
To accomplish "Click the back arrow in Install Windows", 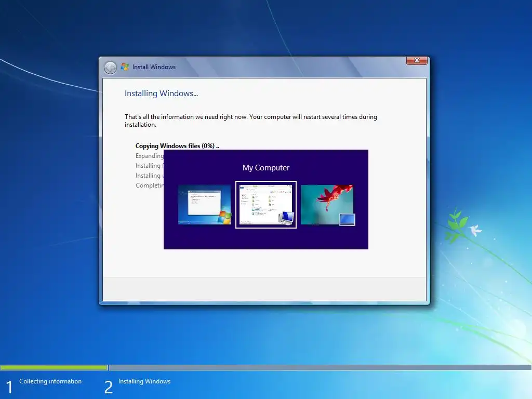I will point(110,68).
